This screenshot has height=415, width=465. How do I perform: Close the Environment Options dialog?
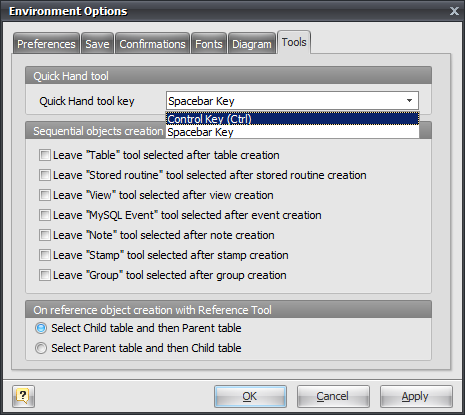point(454,11)
